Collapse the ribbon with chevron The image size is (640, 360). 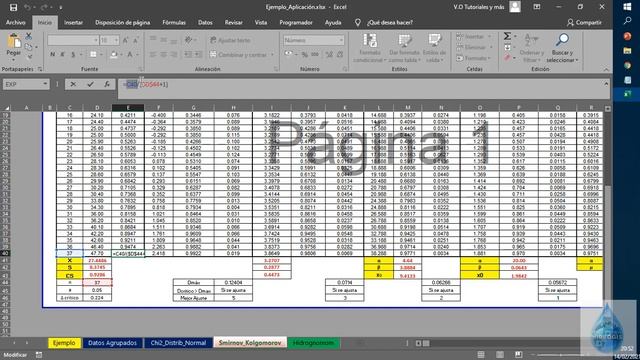tap(606, 70)
